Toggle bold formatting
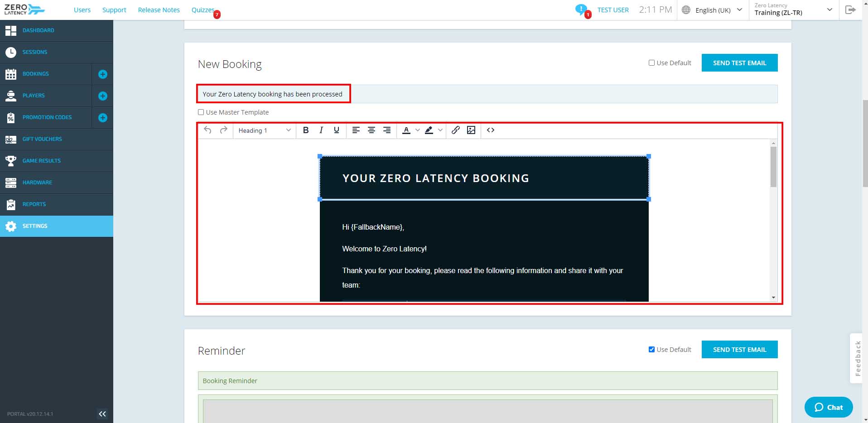The height and width of the screenshot is (423, 868). point(306,130)
